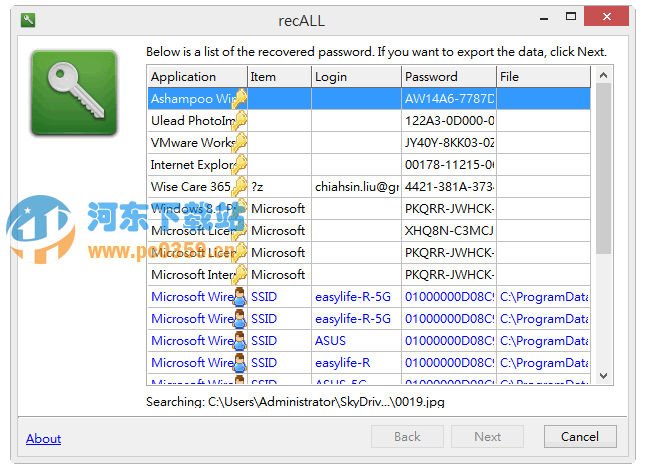
Task: Click the ASUS login cell
Action: (x=356, y=341)
